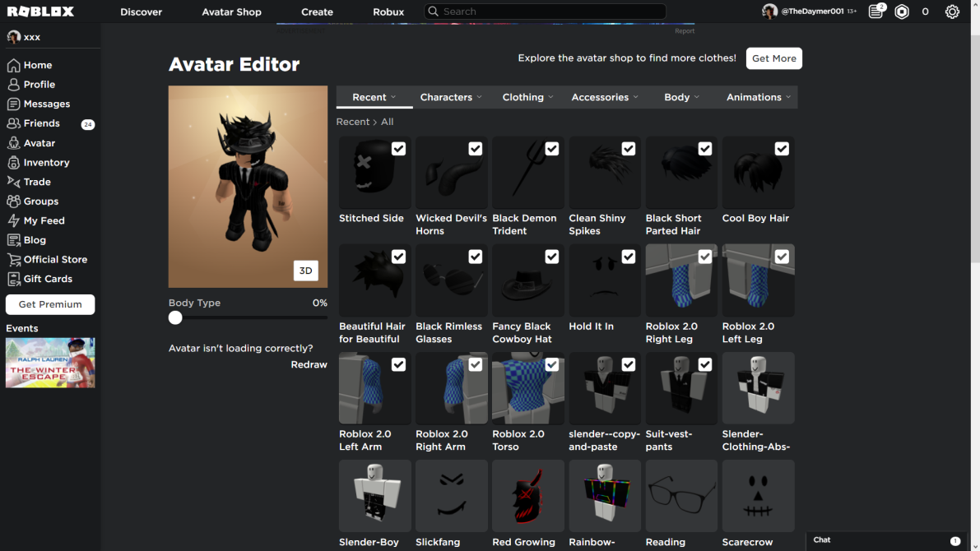The width and height of the screenshot is (980, 551).
Task: Click the Official Store cart icon
Action: point(13,259)
